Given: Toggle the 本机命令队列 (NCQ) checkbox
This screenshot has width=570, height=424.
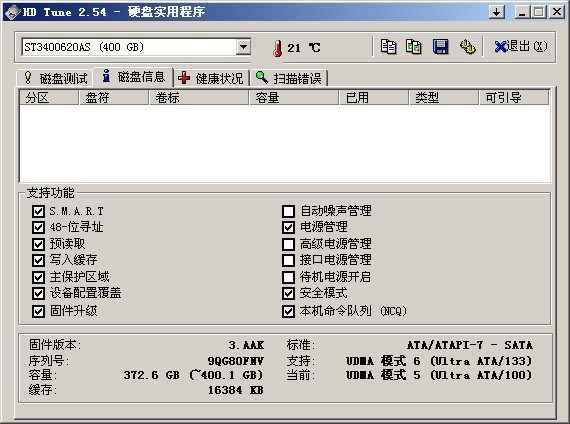Looking at the screenshot, I should (x=288, y=311).
